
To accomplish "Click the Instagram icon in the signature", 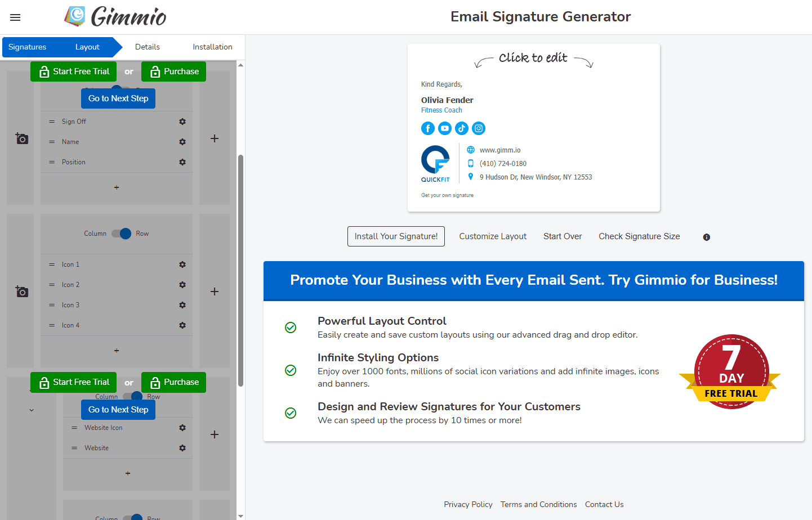I will pyautogui.click(x=479, y=128).
